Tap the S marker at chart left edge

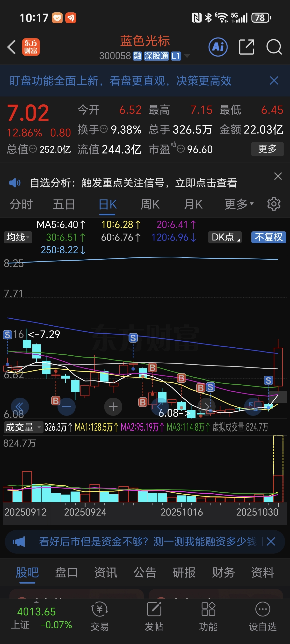pos(7,335)
